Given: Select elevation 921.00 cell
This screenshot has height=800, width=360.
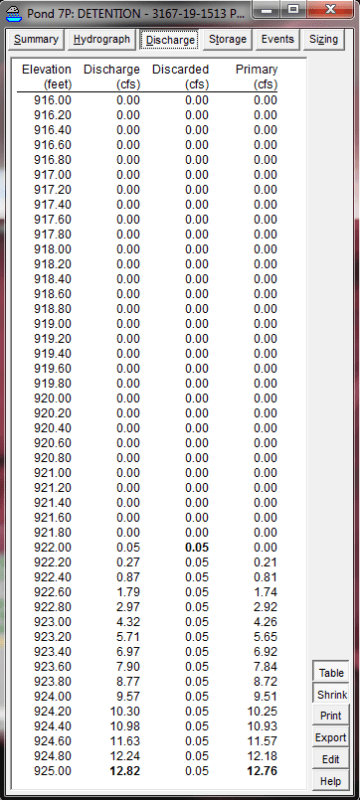Looking at the screenshot, I should pos(53,472).
